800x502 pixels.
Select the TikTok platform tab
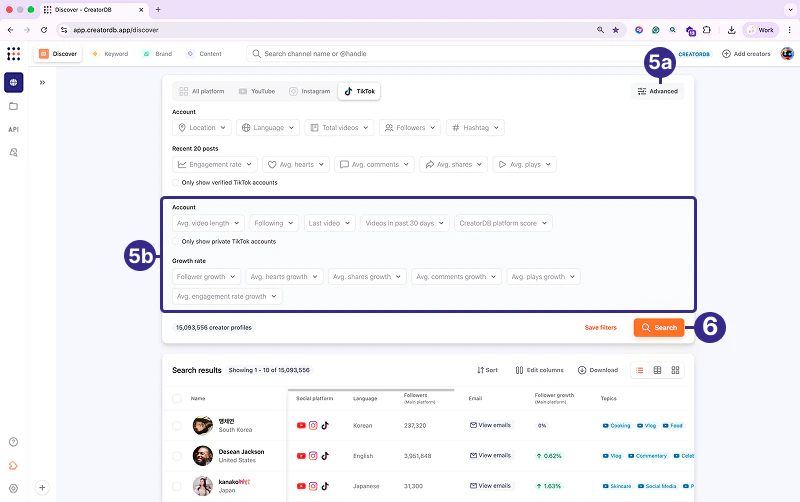[359, 91]
